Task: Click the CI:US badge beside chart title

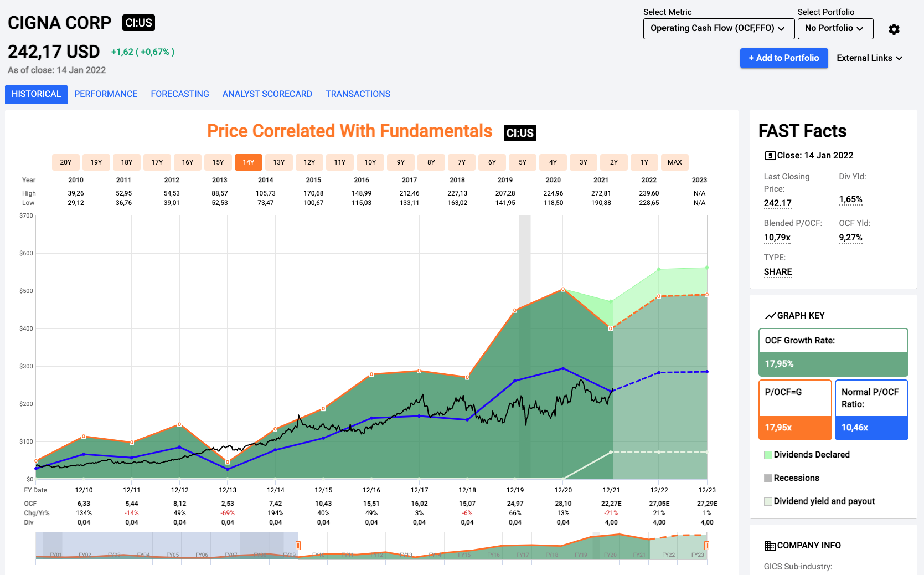Action: 520,133
